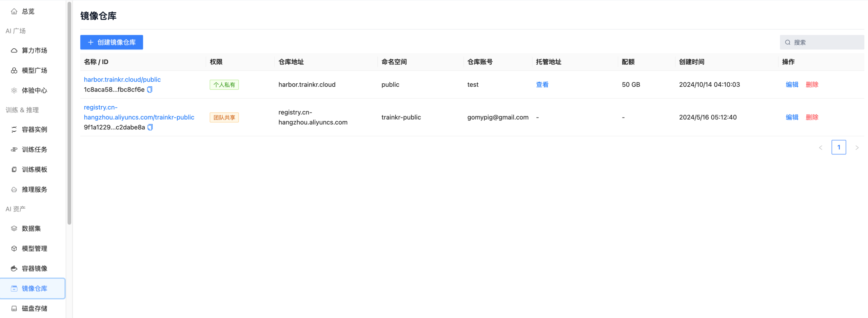Screen dimensions: 868x318
Task: Edit the harbor.trainkr.cloud repository
Action: (x=792, y=85)
